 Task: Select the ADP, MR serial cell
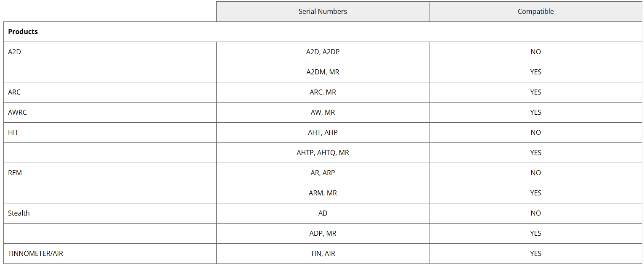(323, 234)
